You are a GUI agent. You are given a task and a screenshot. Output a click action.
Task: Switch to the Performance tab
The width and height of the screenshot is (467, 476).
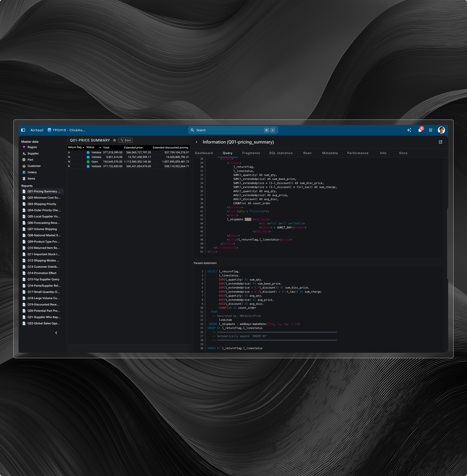[358, 153]
